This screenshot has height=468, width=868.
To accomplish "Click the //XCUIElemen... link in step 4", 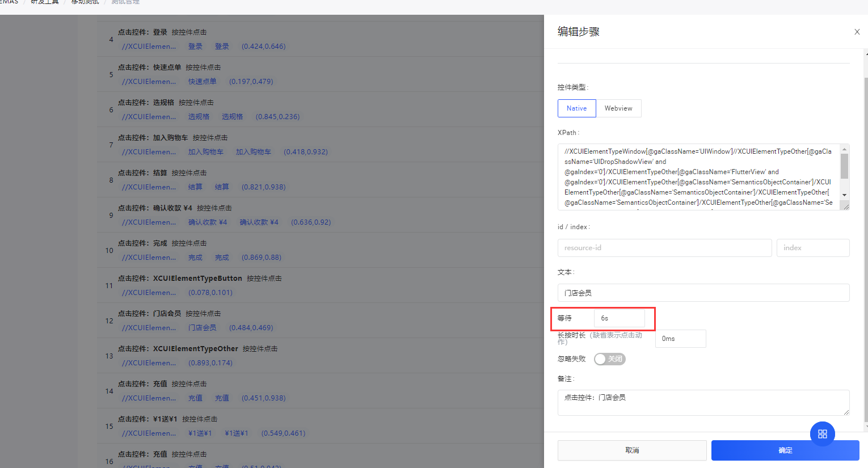I will [149, 47].
